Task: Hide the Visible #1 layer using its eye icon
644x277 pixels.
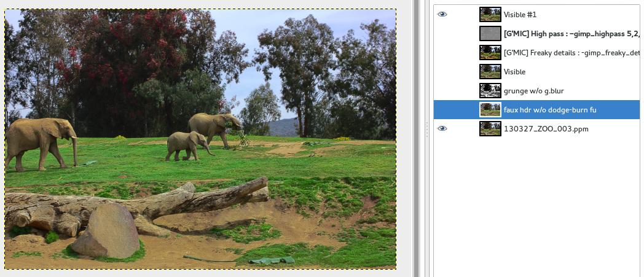Action: pyautogui.click(x=442, y=14)
